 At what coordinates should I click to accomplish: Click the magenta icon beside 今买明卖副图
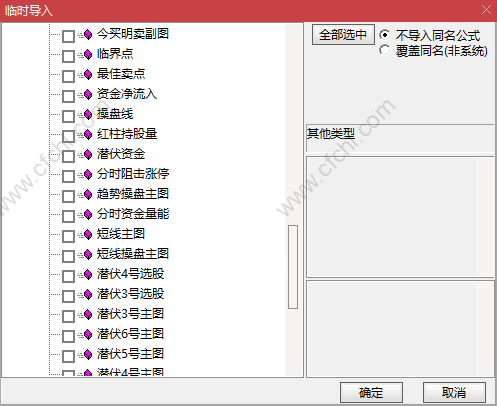point(88,35)
